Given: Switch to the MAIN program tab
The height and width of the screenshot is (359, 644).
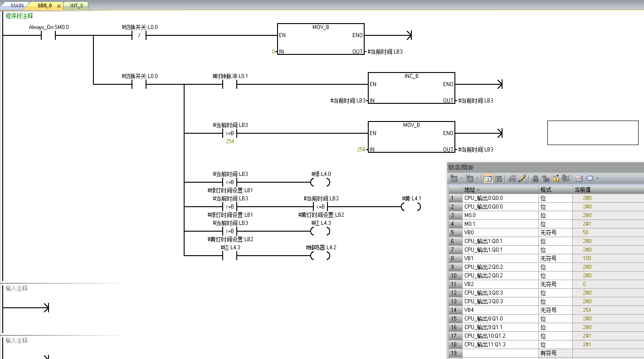Looking at the screenshot, I should (17, 6).
